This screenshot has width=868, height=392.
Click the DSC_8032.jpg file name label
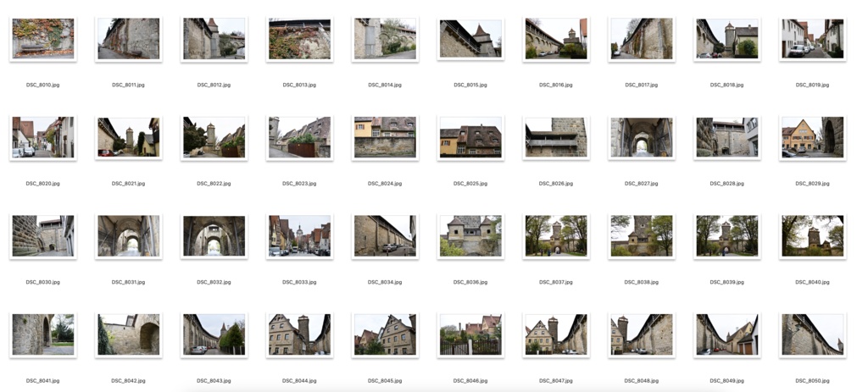tap(214, 282)
